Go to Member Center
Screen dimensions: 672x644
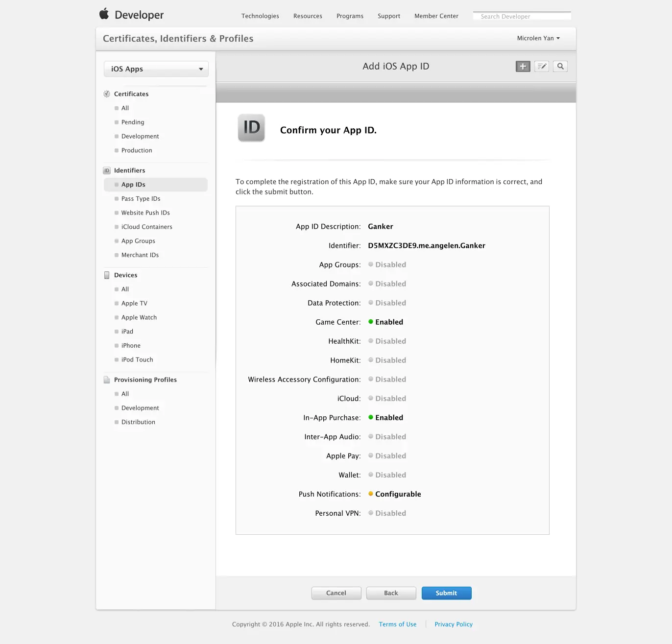coord(436,16)
